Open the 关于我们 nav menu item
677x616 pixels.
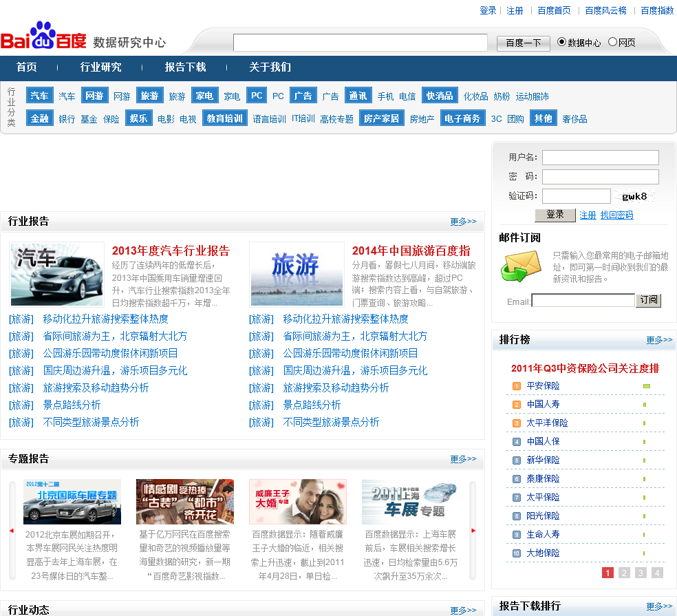[270, 67]
